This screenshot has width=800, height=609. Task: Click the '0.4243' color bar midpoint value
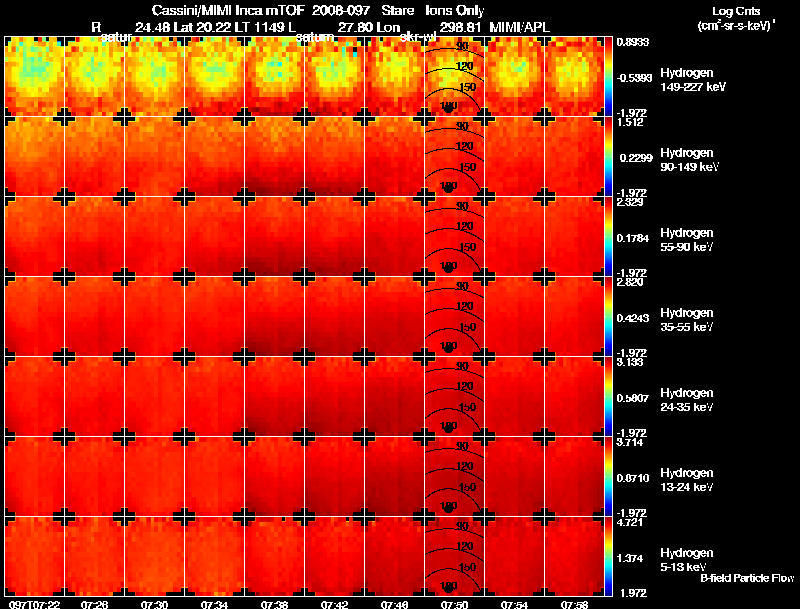[633, 318]
